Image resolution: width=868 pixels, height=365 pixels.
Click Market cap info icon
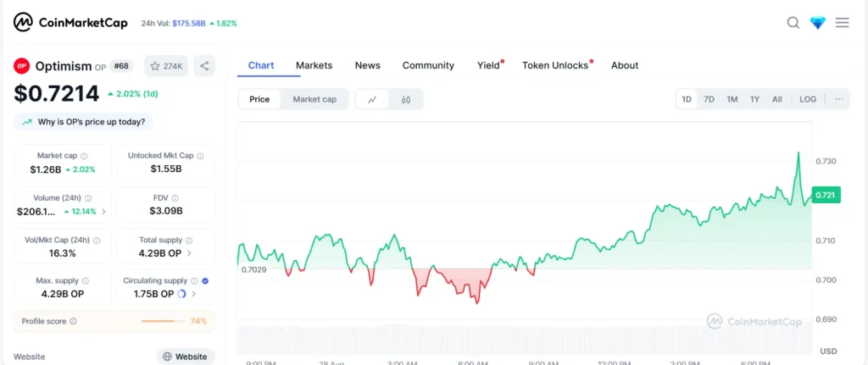tap(84, 156)
